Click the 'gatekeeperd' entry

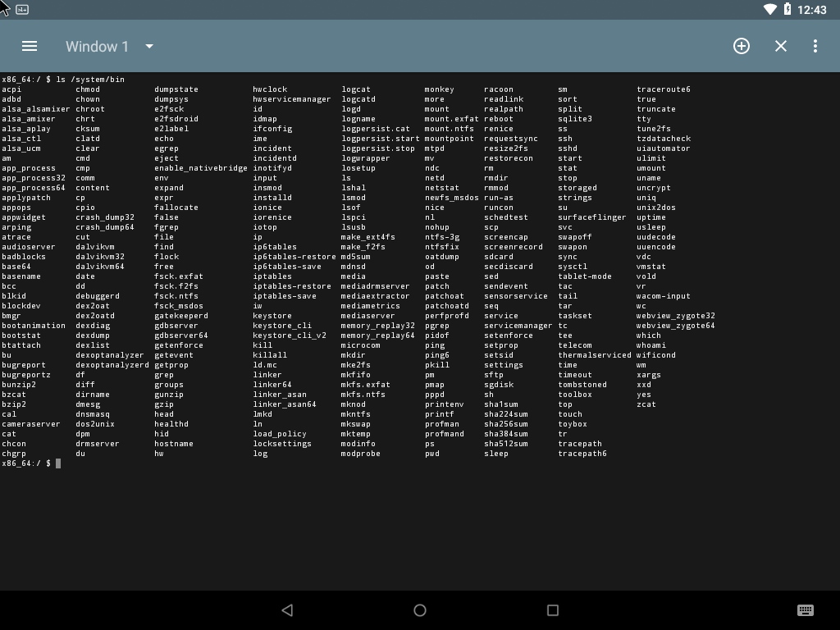[181, 316]
